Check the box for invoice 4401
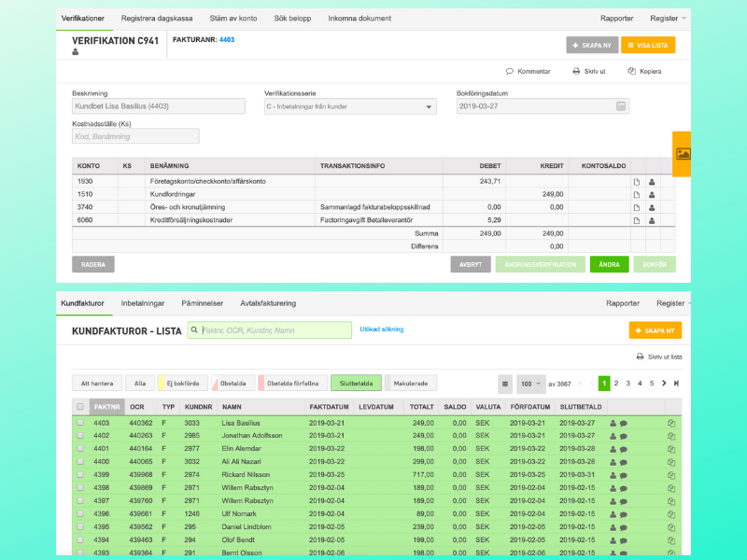 [80, 449]
